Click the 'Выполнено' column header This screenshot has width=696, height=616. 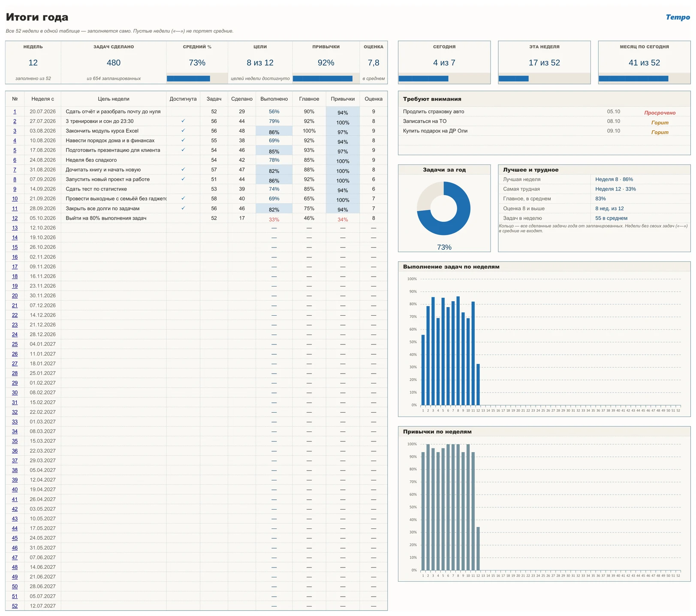point(274,99)
